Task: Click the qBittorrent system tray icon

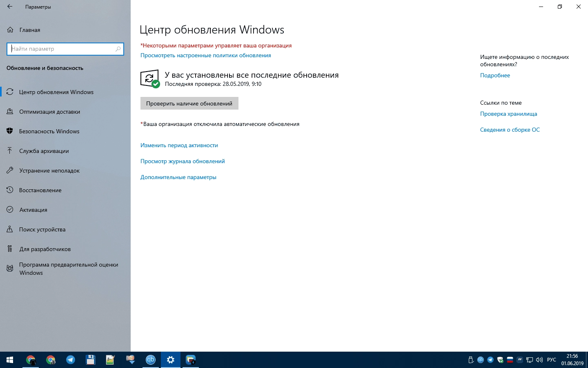Action: coord(481,360)
